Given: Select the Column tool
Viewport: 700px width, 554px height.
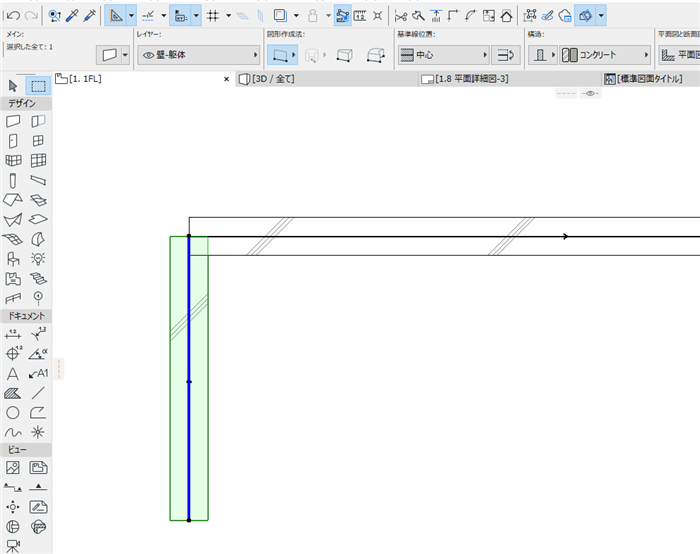Looking at the screenshot, I should click(x=13, y=180).
